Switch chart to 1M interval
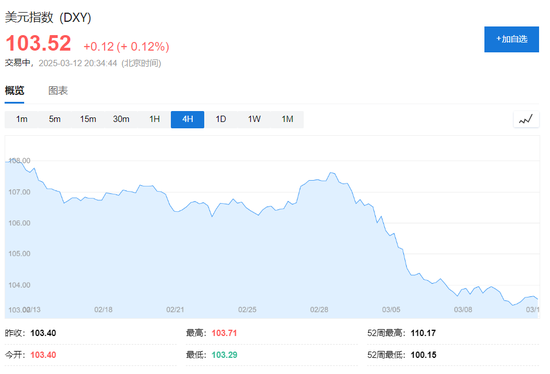This screenshot has height=374, width=550. [287, 119]
